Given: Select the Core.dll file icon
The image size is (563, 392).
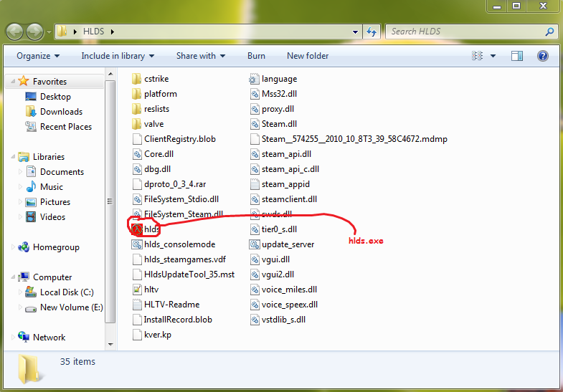Looking at the screenshot, I should coord(137,154).
